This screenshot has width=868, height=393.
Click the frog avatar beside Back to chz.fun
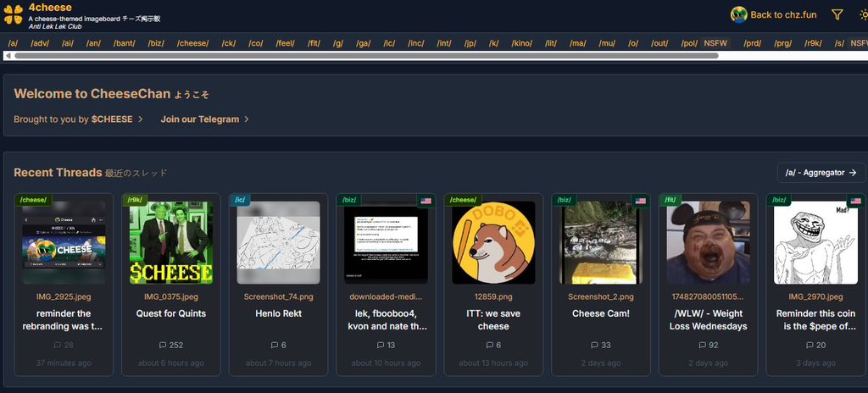tap(738, 15)
